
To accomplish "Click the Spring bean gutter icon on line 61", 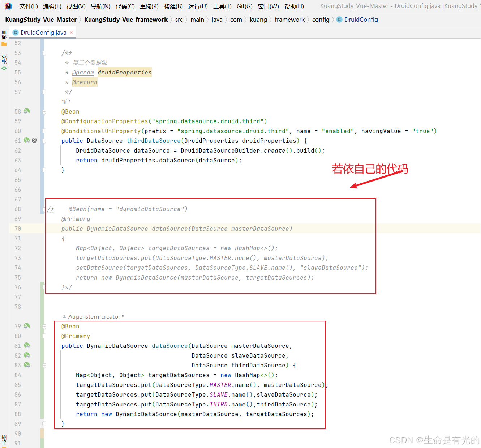I will coord(27,140).
